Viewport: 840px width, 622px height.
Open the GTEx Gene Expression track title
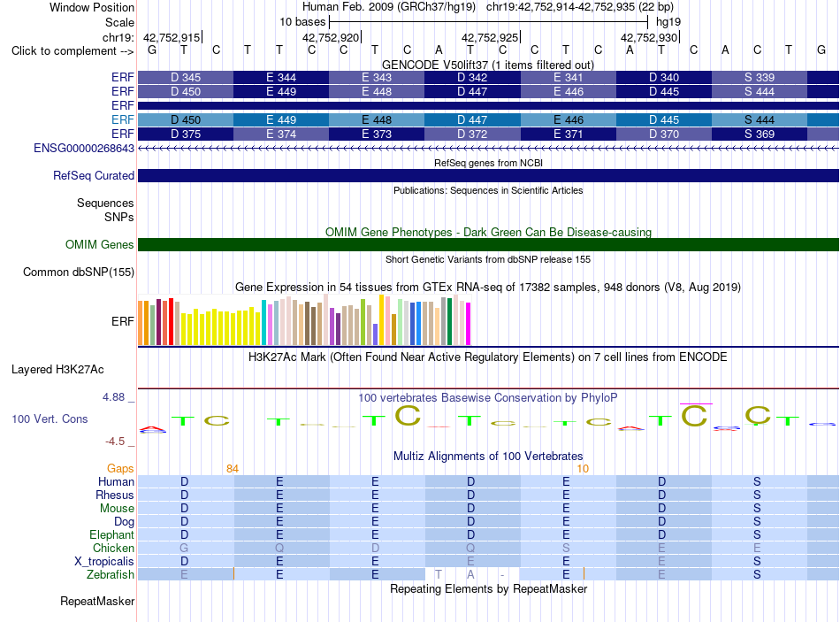[x=488, y=288]
